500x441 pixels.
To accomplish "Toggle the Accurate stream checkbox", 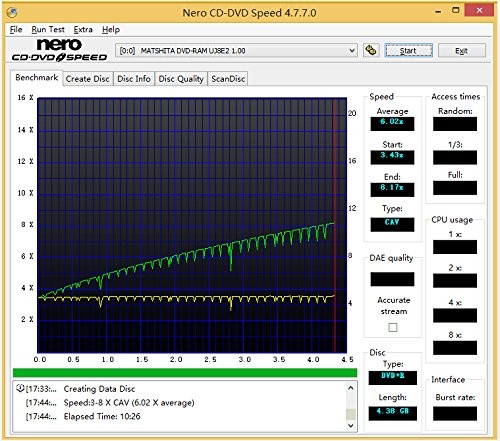I will tap(393, 327).
